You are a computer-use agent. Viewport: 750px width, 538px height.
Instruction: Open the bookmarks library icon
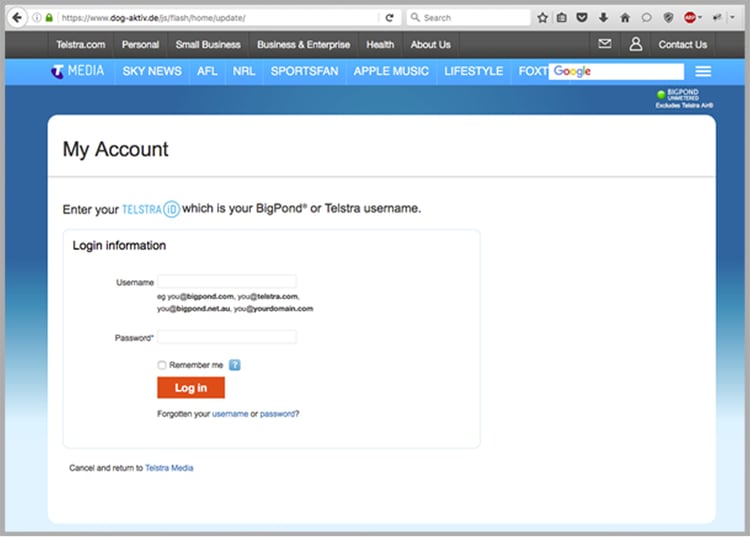click(562, 18)
